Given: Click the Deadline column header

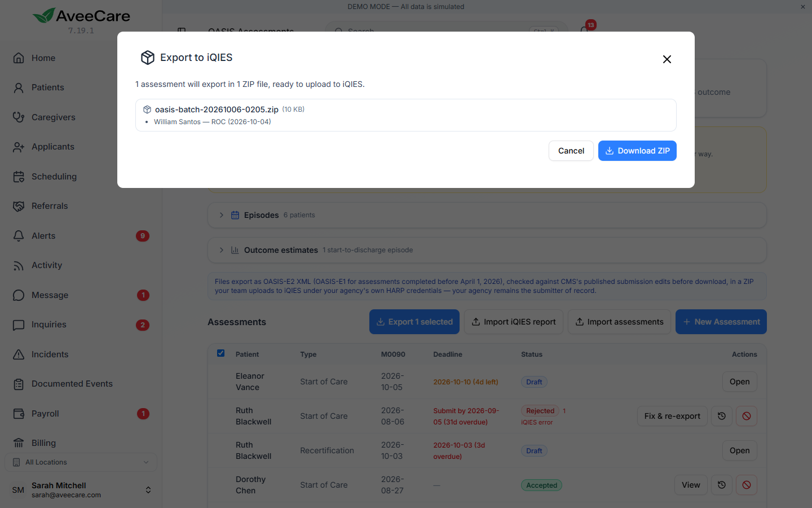Looking at the screenshot, I should coord(448,354).
